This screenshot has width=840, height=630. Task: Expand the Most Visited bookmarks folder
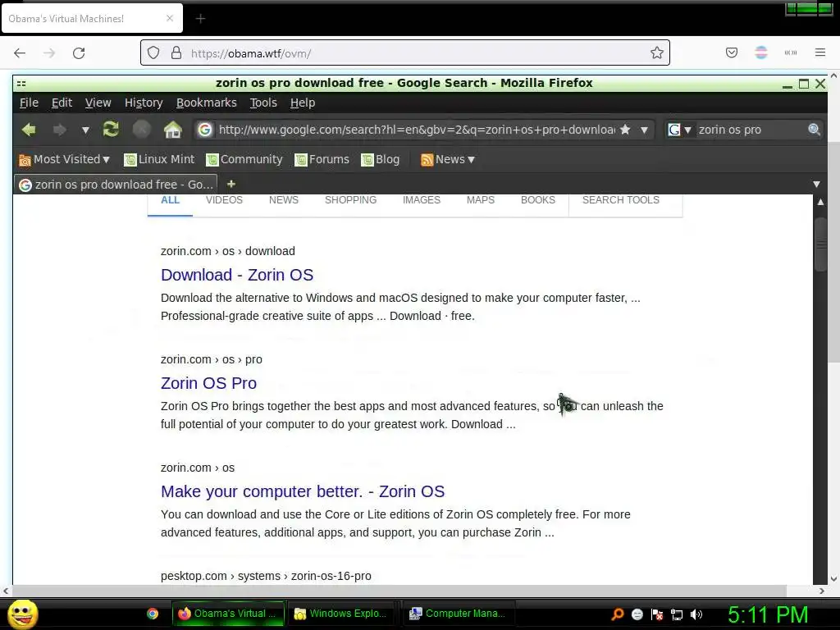[64, 160]
